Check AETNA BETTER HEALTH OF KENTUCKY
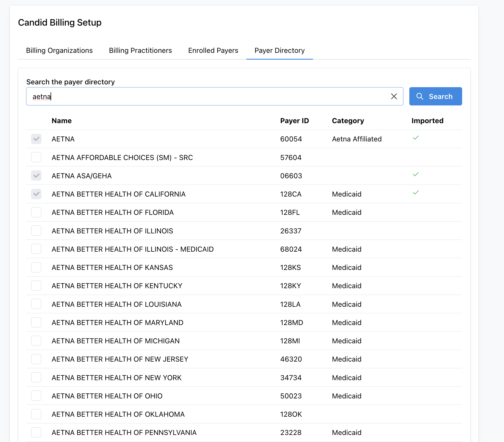This screenshot has width=504, height=442. 36,286
